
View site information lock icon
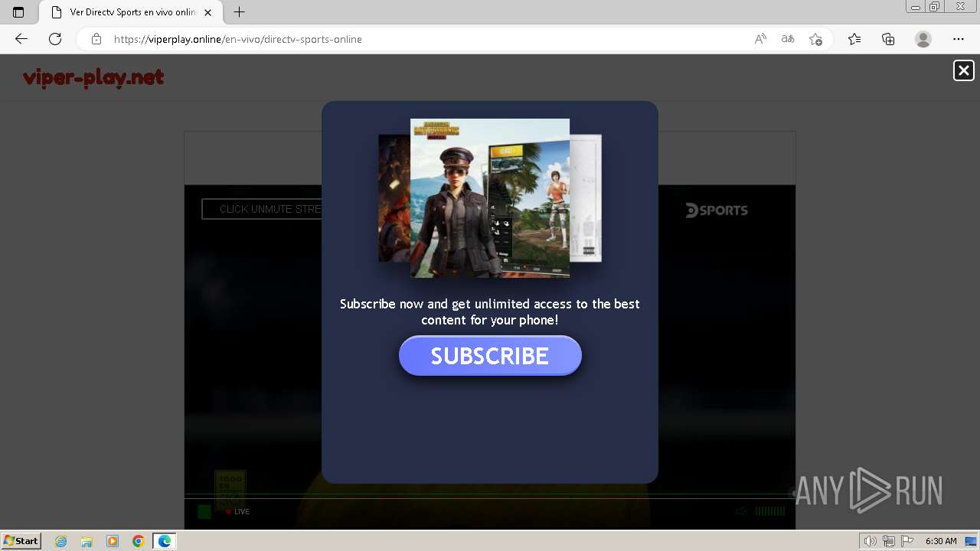[96, 39]
